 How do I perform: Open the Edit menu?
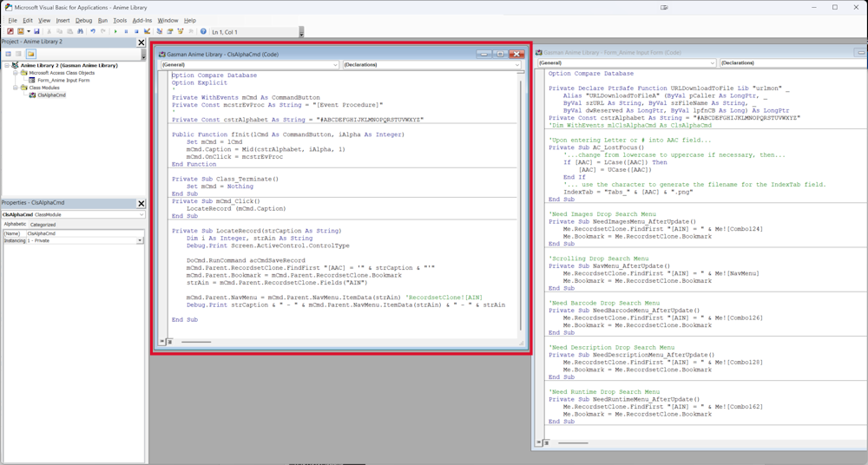pos(28,21)
